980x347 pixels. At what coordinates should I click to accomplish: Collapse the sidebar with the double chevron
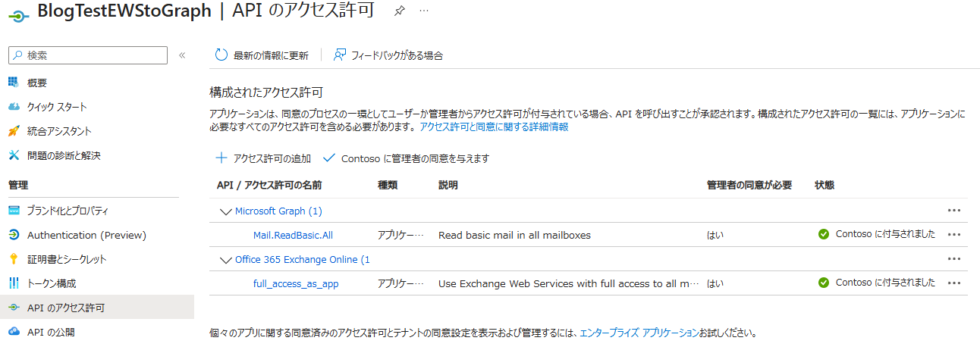tap(182, 55)
